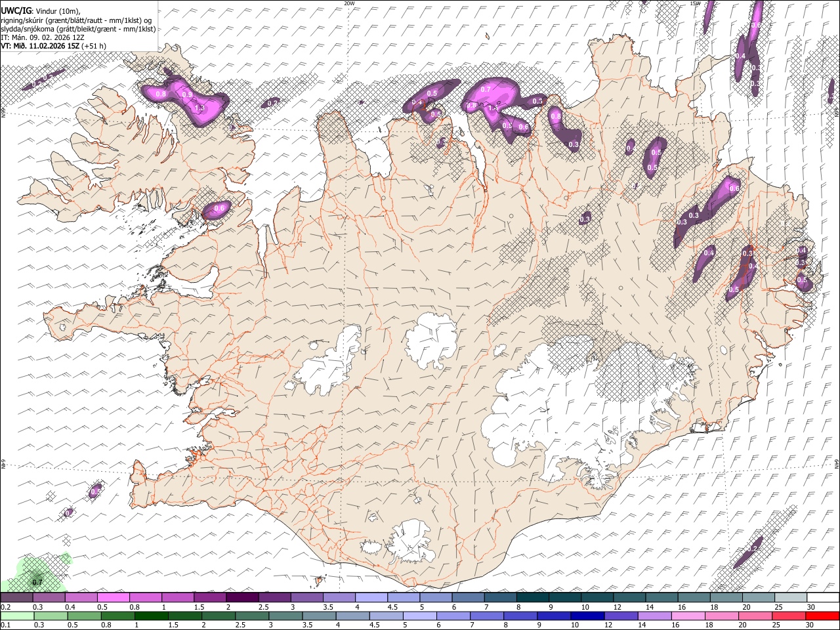Click the '0.5' snow patch off southwest coast
Screen dimensions: 840x630
(95, 492)
